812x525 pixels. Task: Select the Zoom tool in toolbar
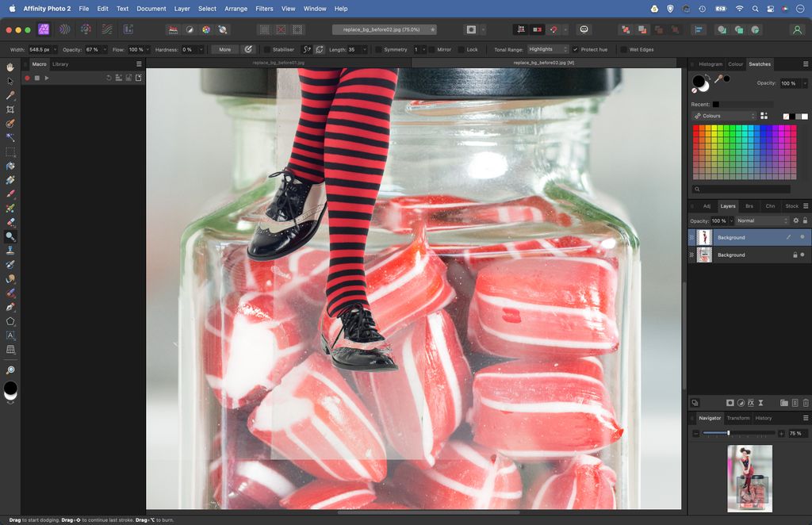[10, 370]
